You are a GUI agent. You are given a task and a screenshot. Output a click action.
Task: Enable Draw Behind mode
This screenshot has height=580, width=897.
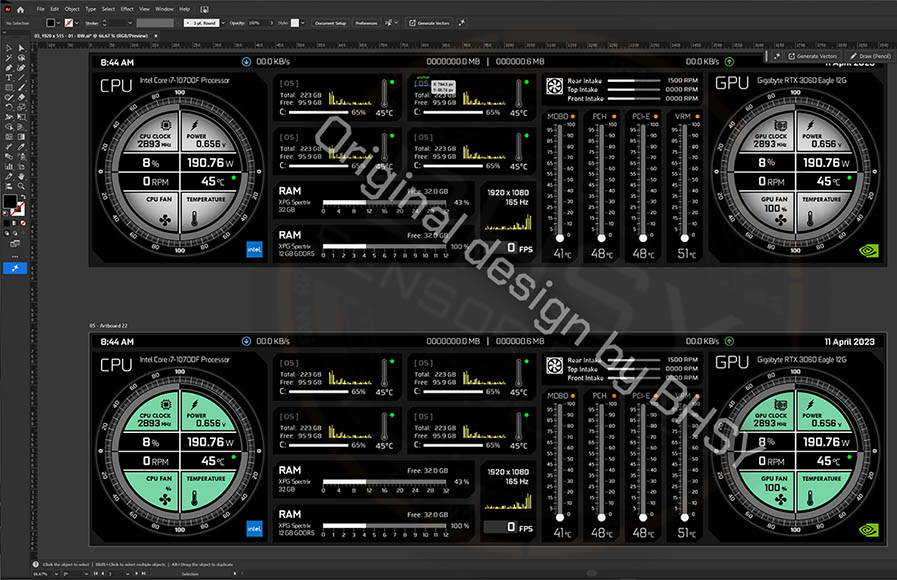point(15,233)
